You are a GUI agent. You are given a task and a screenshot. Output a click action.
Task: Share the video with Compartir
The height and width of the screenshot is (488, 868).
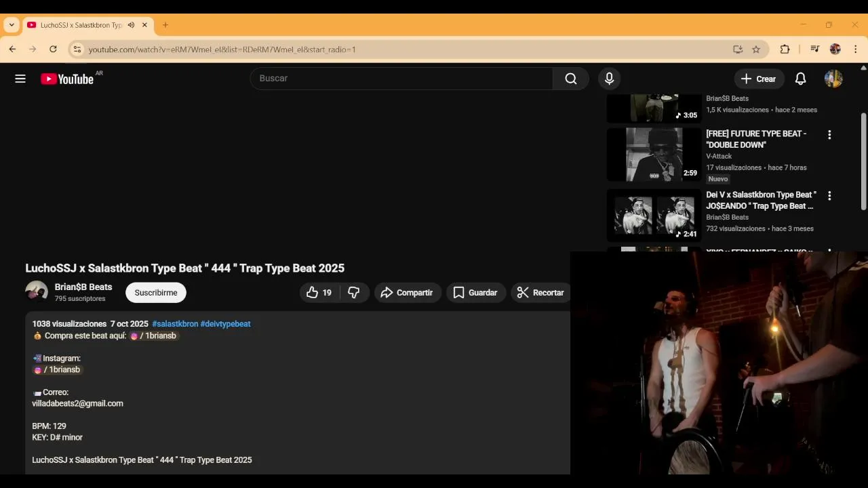[x=407, y=293]
